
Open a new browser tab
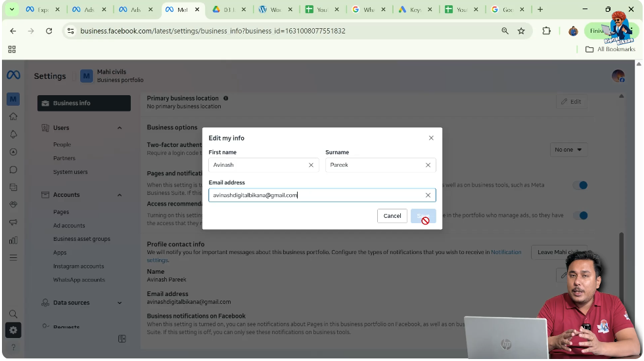click(x=540, y=9)
